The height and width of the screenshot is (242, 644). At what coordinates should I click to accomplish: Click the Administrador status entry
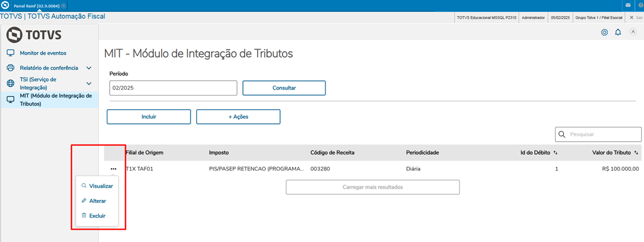point(533,18)
